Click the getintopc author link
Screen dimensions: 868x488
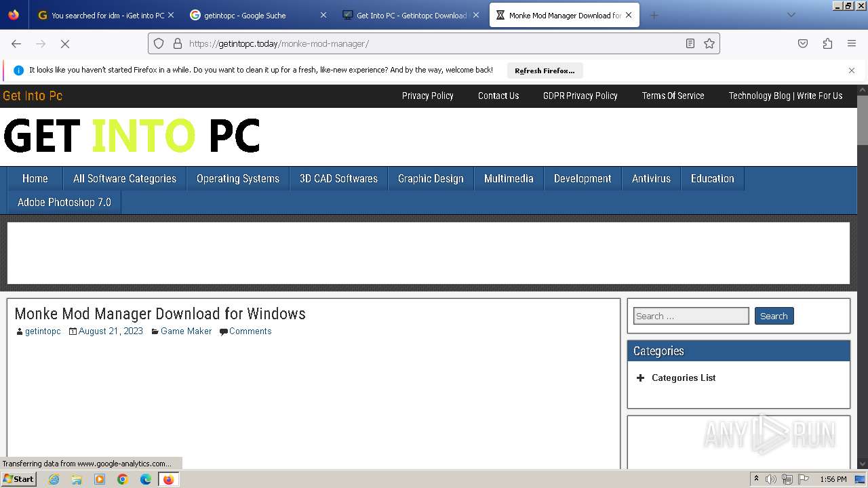43,331
